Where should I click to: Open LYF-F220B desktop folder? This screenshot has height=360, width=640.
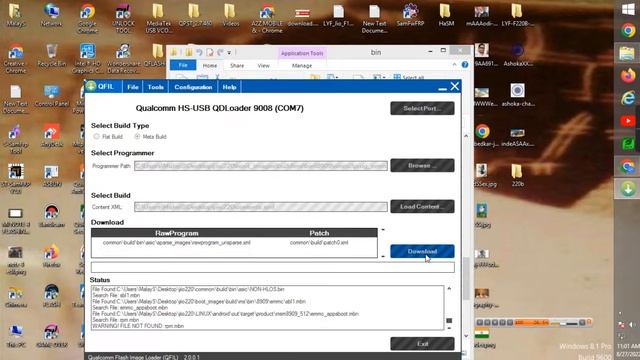(x=518, y=16)
